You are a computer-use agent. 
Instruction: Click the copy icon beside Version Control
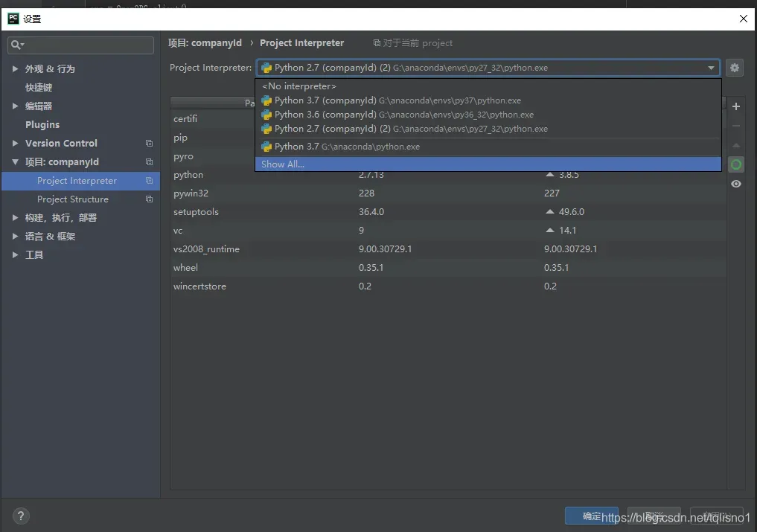click(x=149, y=144)
